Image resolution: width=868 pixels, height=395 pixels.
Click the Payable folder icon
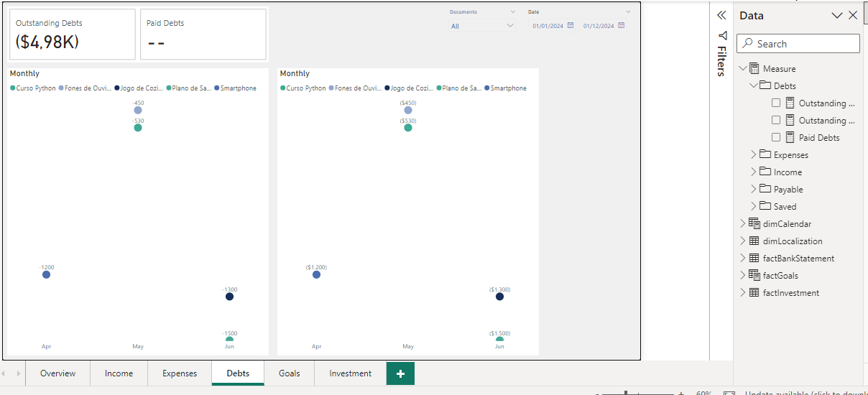[765, 189]
